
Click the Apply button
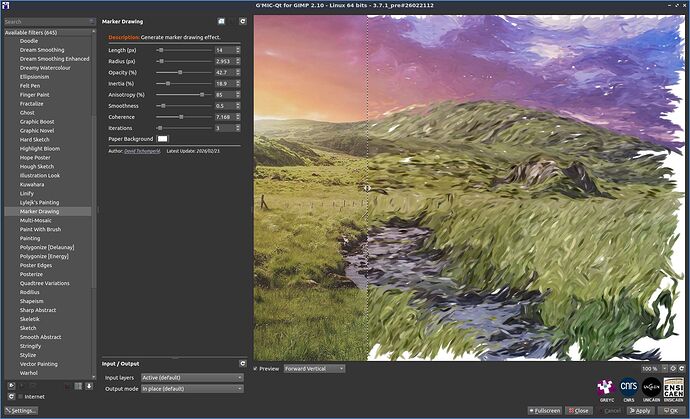[640, 410]
